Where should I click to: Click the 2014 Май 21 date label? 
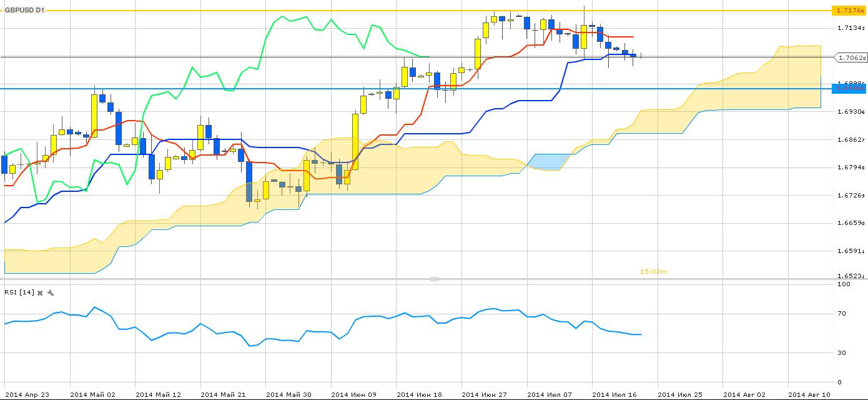(x=223, y=394)
